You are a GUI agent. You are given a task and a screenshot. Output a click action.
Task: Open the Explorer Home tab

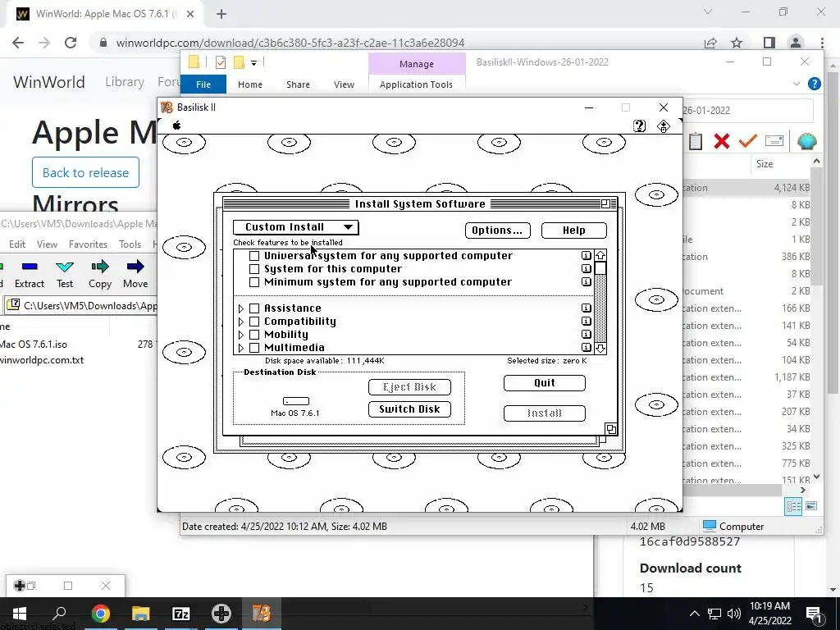pos(249,84)
